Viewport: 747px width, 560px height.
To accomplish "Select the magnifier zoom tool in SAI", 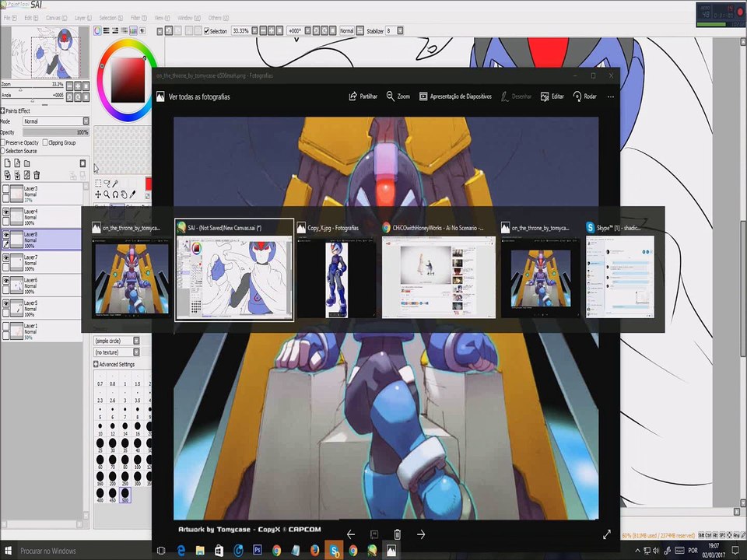I will click(107, 194).
